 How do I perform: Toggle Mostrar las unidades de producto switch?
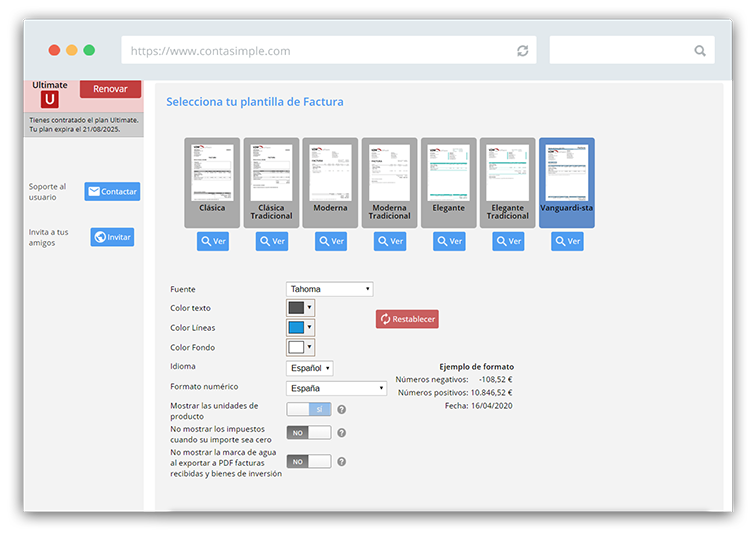tap(309, 409)
